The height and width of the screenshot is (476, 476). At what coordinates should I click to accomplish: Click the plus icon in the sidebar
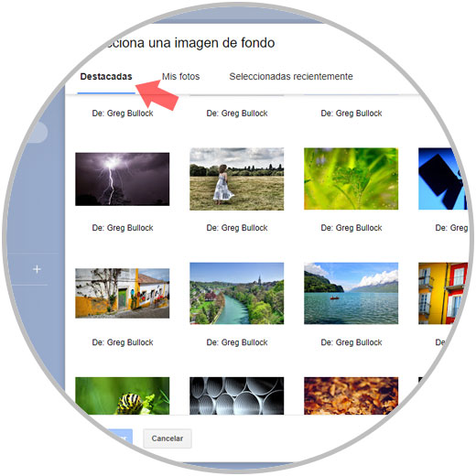click(37, 269)
